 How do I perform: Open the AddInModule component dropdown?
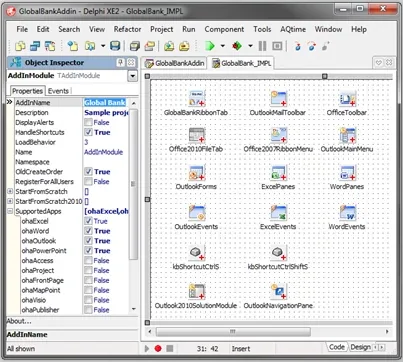(133, 76)
